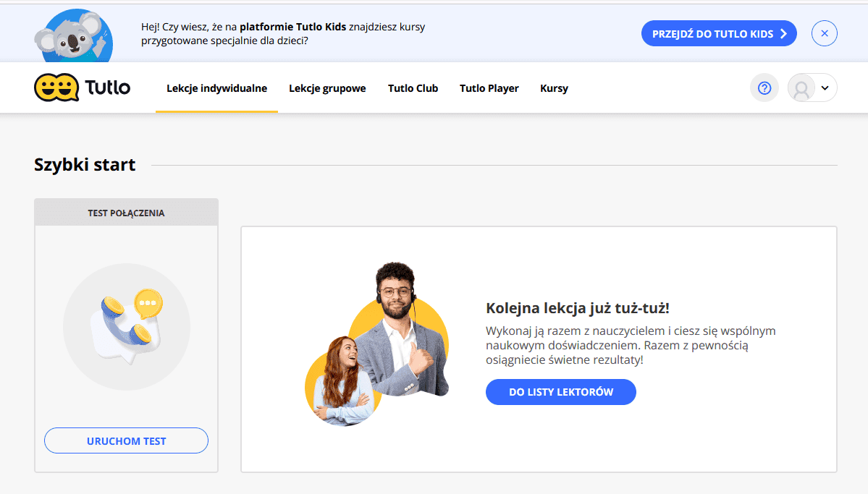The width and height of the screenshot is (868, 494).
Task: Select the Lekcje indywidualne tab
Action: (216, 88)
